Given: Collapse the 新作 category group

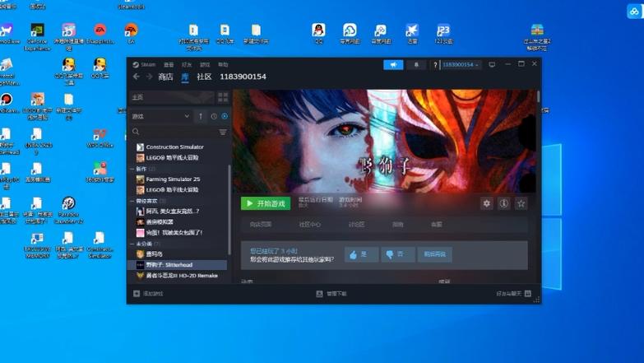Looking at the screenshot, I should 132,169.
